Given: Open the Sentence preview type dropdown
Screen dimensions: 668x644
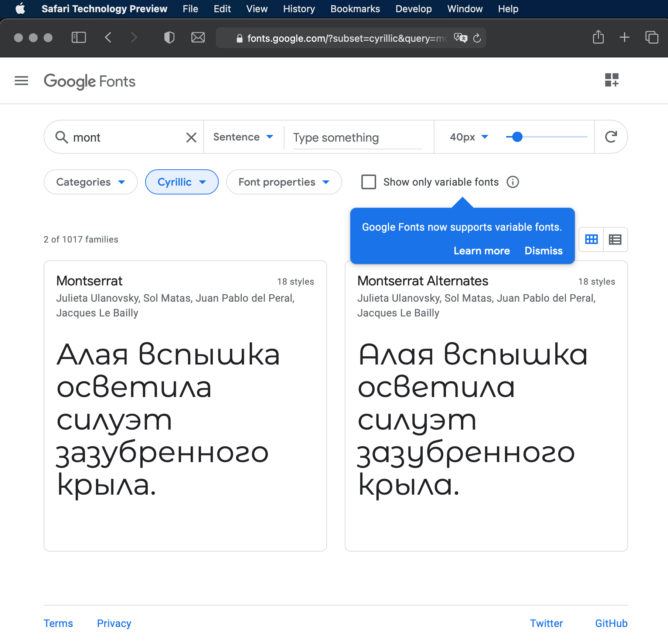Looking at the screenshot, I should point(243,137).
